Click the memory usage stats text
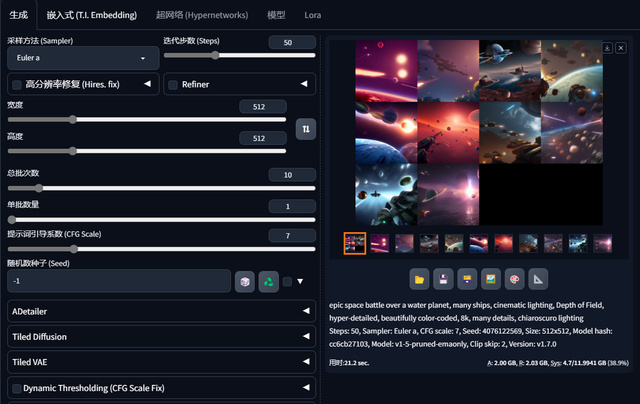This screenshot has height=404, width=640. coord(558,363)
